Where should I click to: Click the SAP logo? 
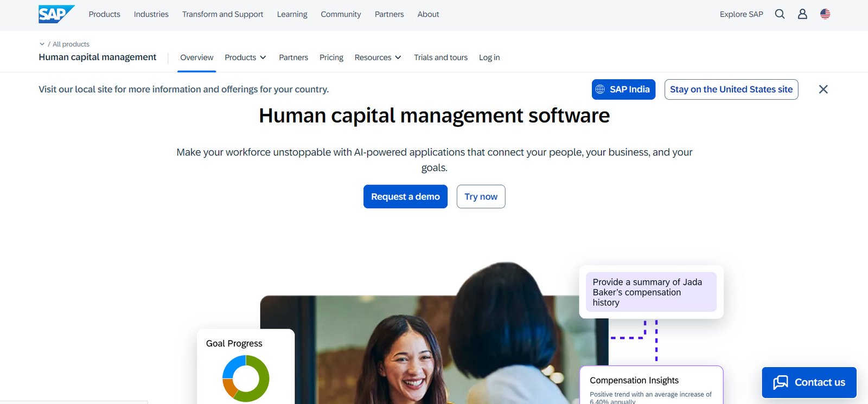point(56,14)
